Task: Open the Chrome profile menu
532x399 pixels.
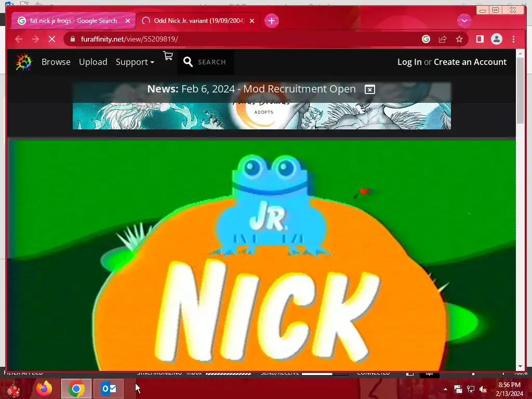Action: tap(496, 39)
